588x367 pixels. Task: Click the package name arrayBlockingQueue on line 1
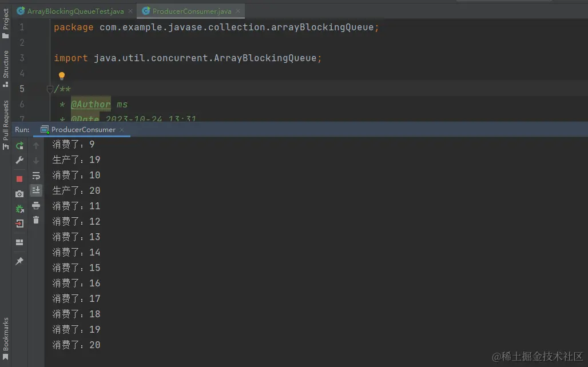point(322,27)
